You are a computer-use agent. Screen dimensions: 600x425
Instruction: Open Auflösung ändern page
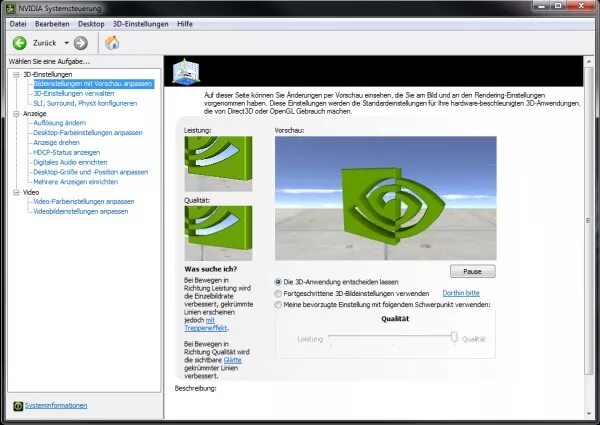pos(60,123)
